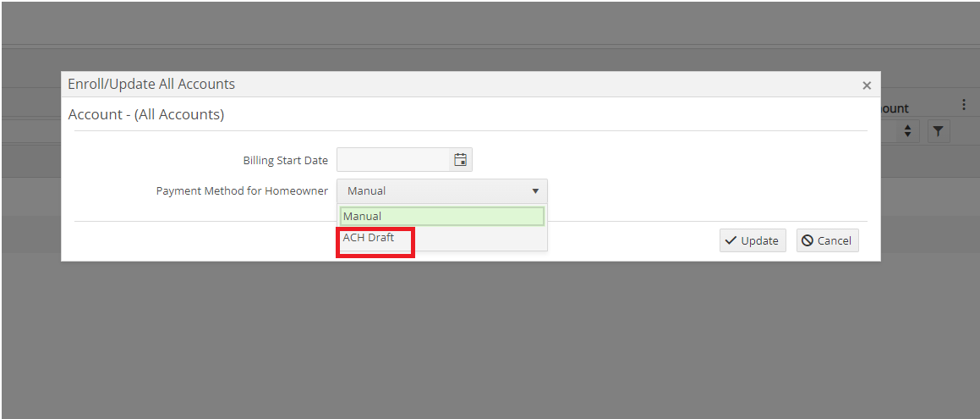Click the Update button
This screenshot has width=980, height=419.
753,240
